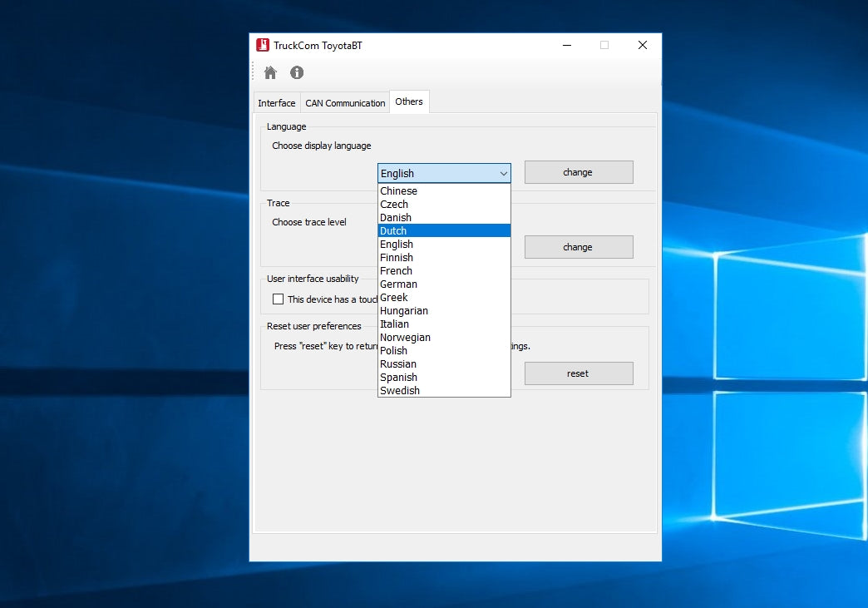Select Dutch from the language list

[x=444, y=231]
